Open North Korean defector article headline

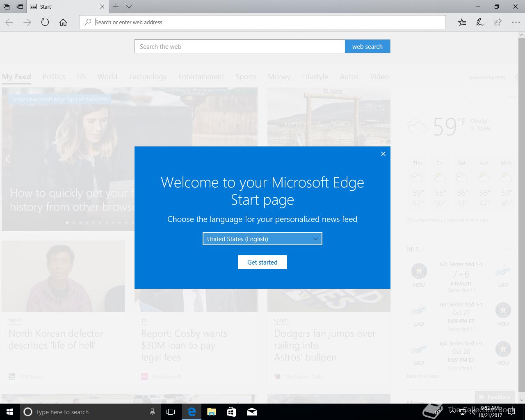[x=56, y=339]
